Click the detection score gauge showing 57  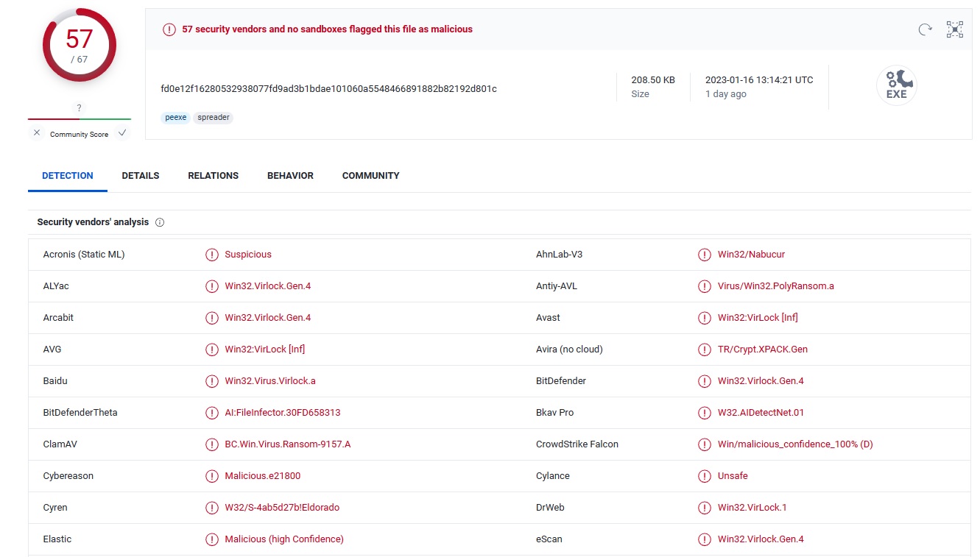pos(80,45)
